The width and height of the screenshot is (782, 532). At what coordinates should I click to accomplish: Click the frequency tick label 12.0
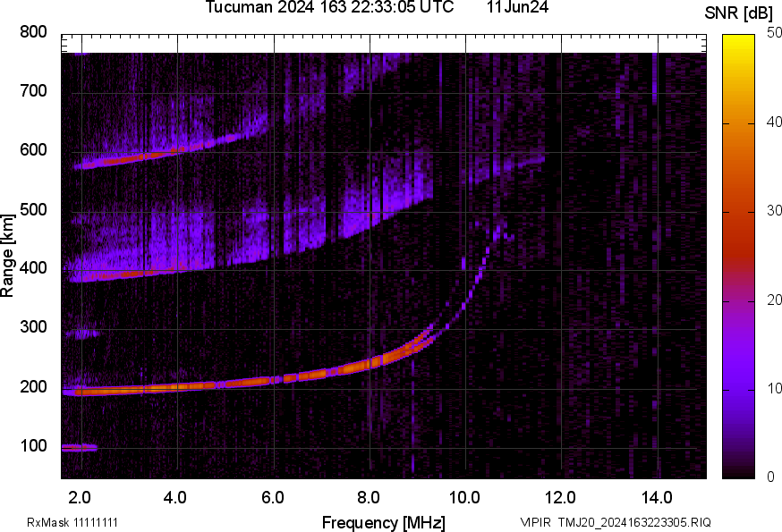(561, 498)
